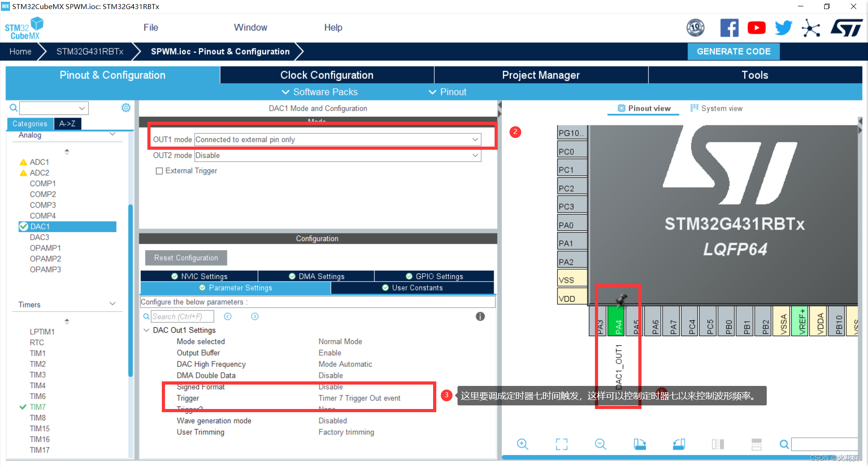
Task: Collapse the Analog category
Action: [x=113, y=135]
